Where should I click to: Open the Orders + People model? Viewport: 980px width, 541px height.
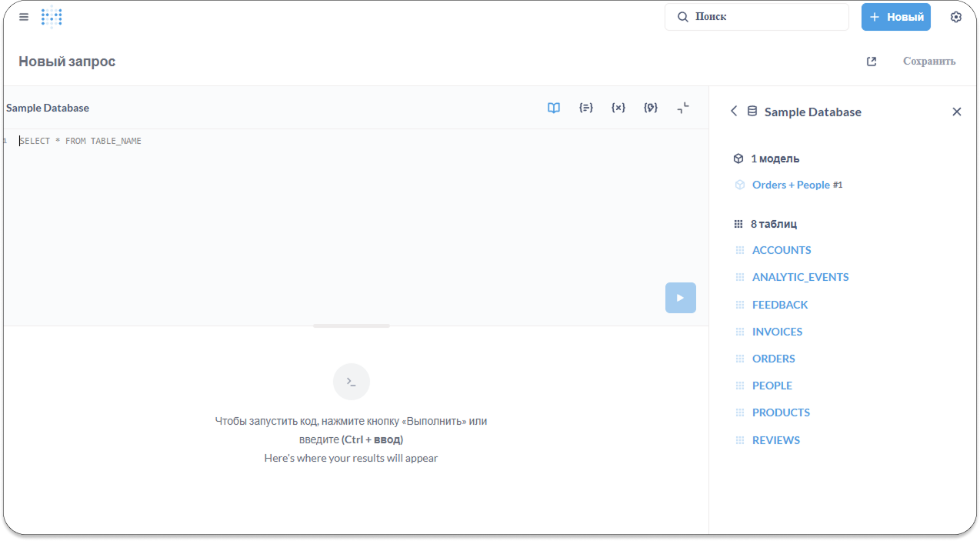point(791,185)
